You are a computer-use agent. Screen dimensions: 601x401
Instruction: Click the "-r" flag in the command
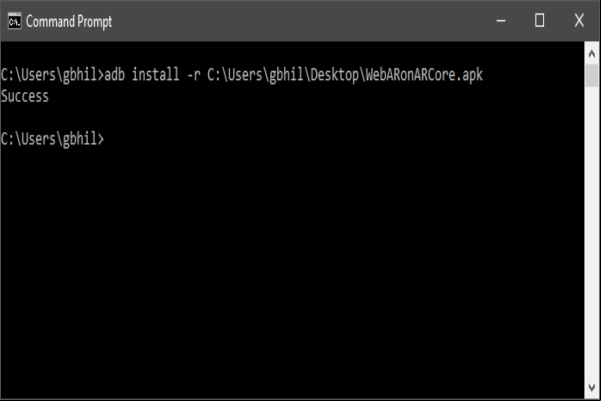pyautogui.click(x=194, y=75)
